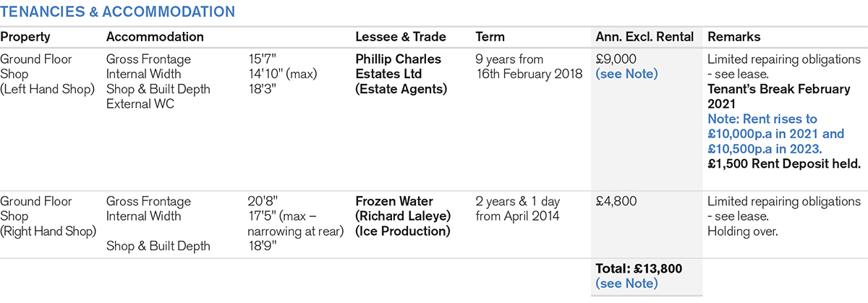The image size is (868, 303).
Task: Click the Lessee & Trade column header
Action: 401,37
